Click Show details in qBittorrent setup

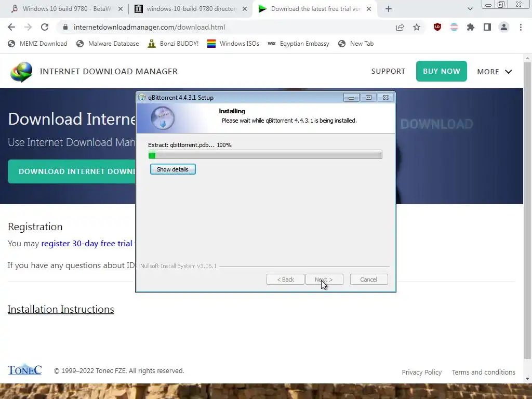point(172,169)
